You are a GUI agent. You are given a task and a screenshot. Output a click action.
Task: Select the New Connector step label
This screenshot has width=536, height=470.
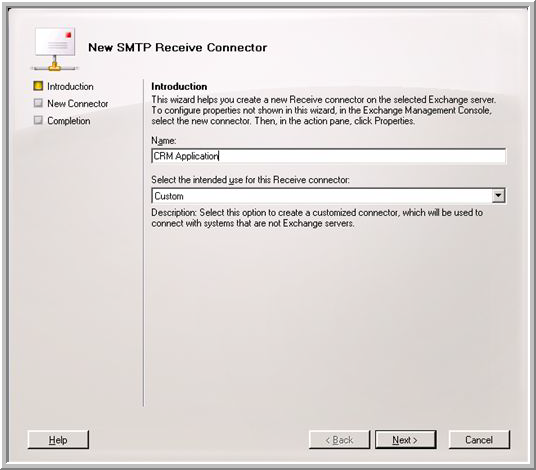coord(78,104)
